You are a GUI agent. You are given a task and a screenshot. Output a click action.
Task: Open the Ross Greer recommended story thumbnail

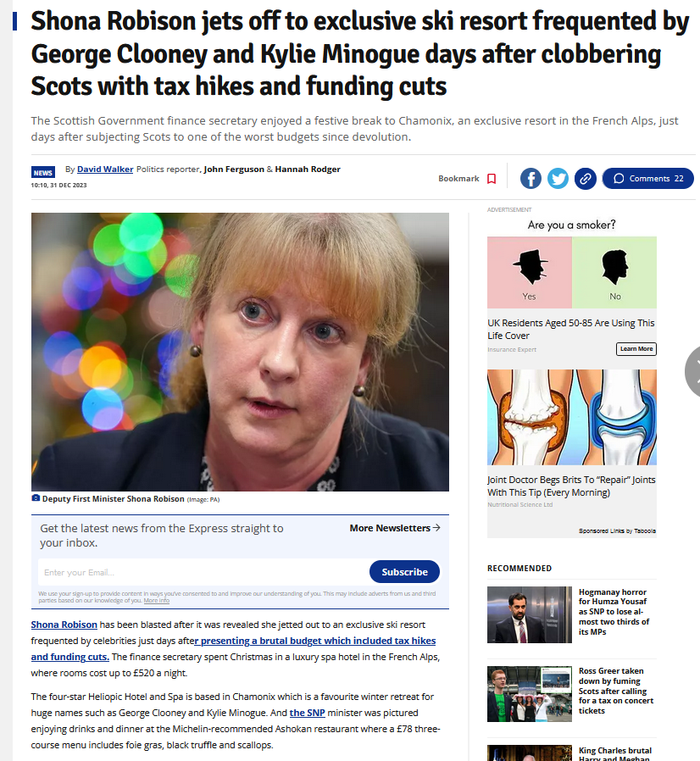[530, 694]
